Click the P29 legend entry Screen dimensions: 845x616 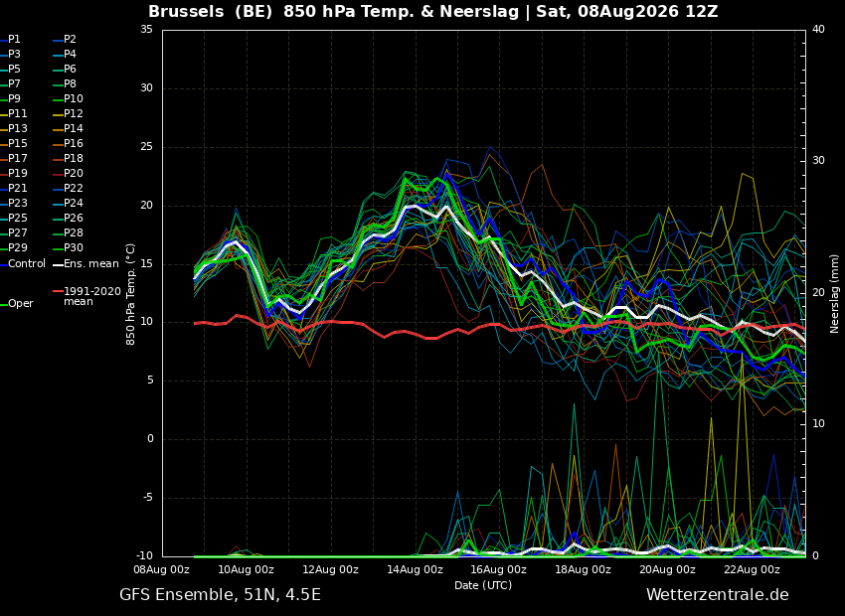pyautogui.click(x=14, y=247)
